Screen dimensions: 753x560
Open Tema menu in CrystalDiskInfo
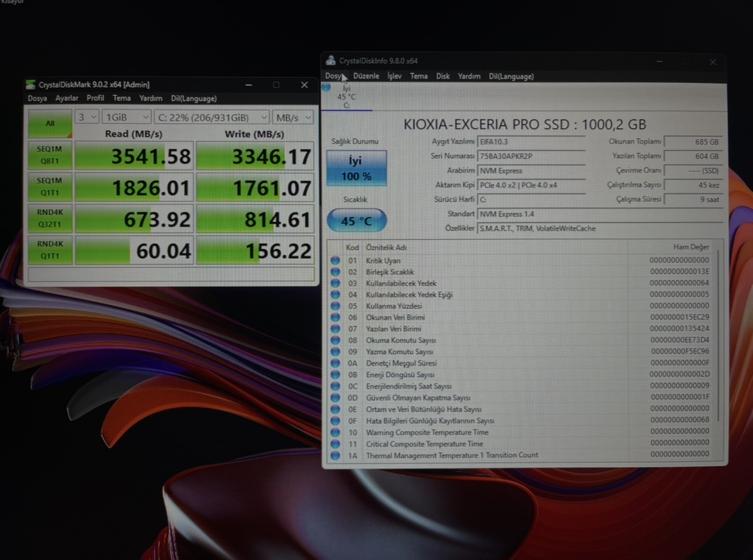tap(419, 77)
